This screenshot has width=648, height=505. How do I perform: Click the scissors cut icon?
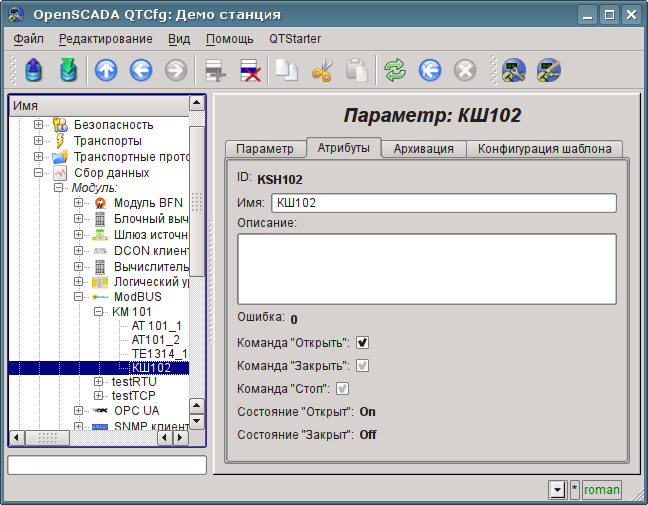[x=321, y=70]
